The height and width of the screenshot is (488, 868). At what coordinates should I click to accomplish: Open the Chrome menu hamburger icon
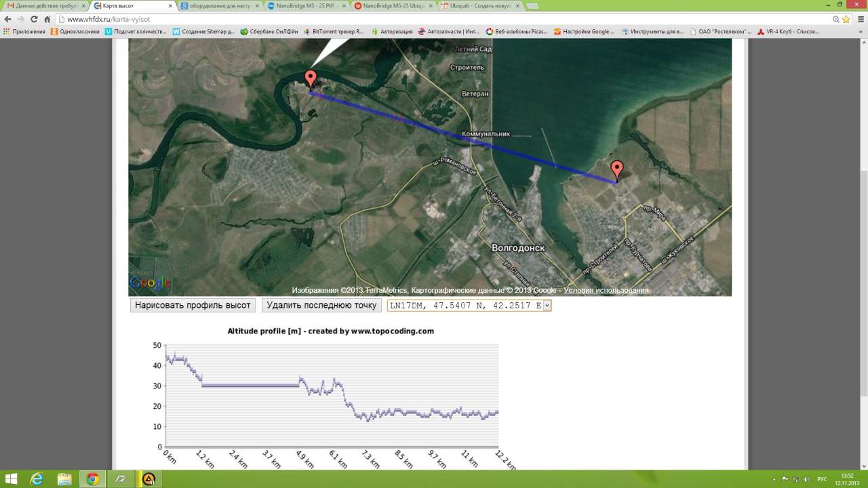click(x=860, y=19)
